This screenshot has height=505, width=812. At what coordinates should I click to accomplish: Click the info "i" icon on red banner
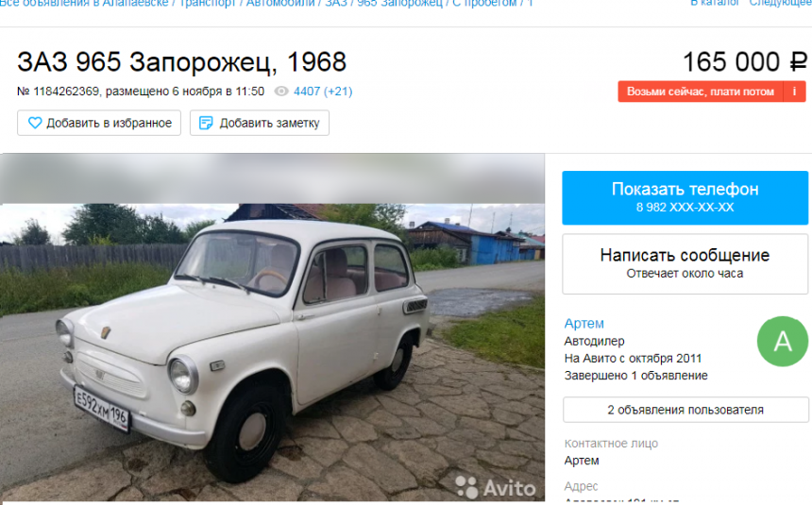(794, 92)
